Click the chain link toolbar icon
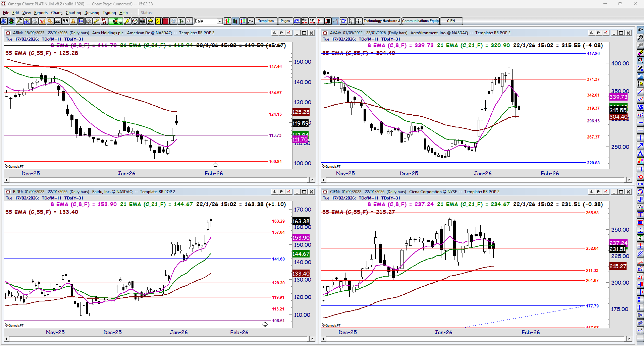Viewport: 644px width, 346px height. (x=96, y=21)
